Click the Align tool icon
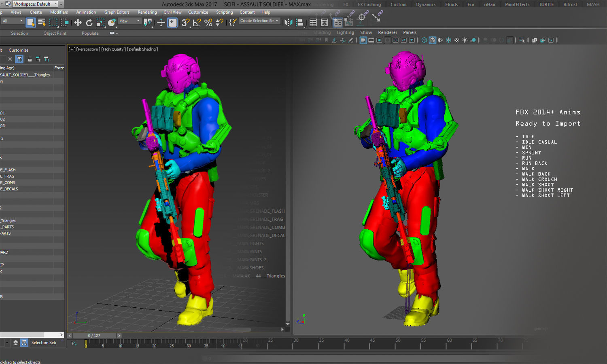The image size is (607, 364). 299,23
